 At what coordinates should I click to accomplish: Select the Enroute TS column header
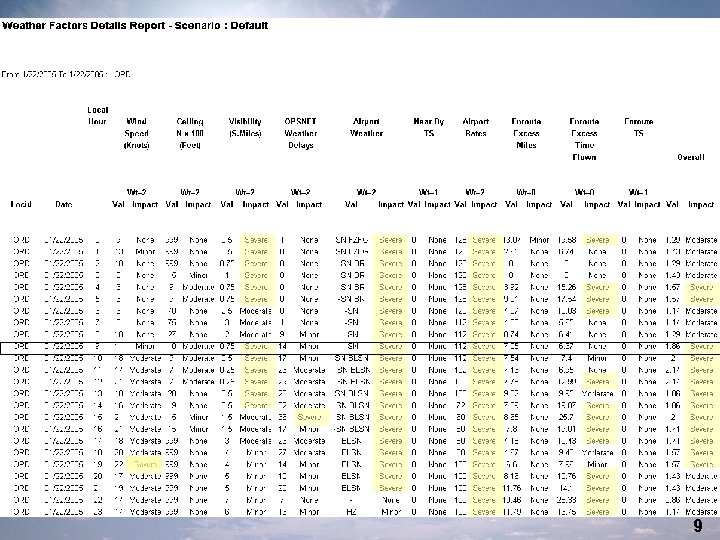point(638,127)
